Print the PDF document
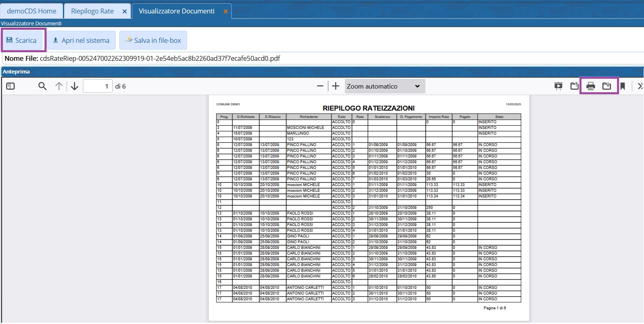 coord(590,86)
